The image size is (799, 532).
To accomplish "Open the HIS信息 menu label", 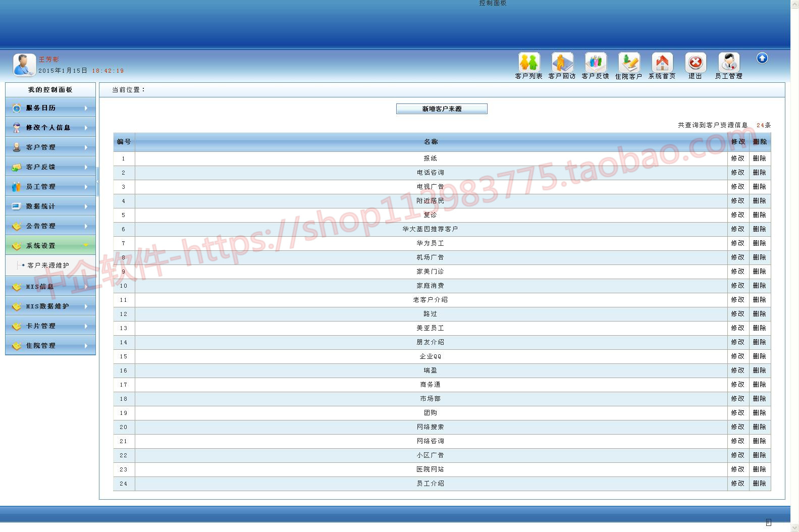I will tap(40, 287).
